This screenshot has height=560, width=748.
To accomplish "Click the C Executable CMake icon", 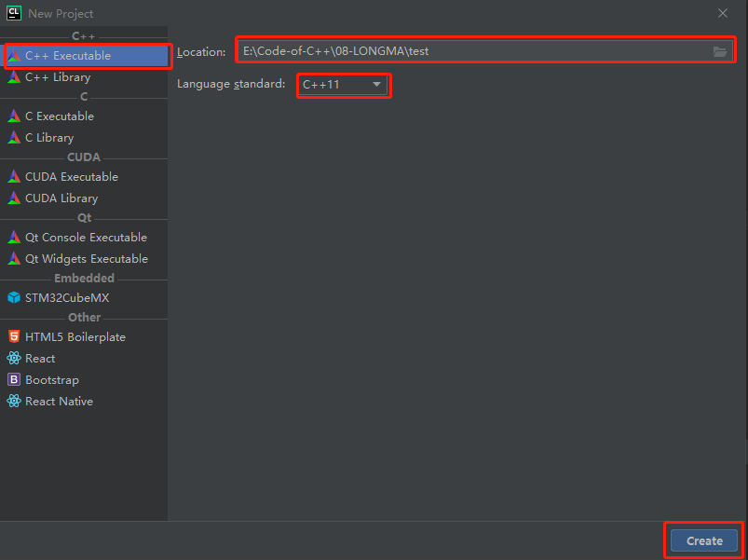I will pyautogui.click(x=14, y=116).
